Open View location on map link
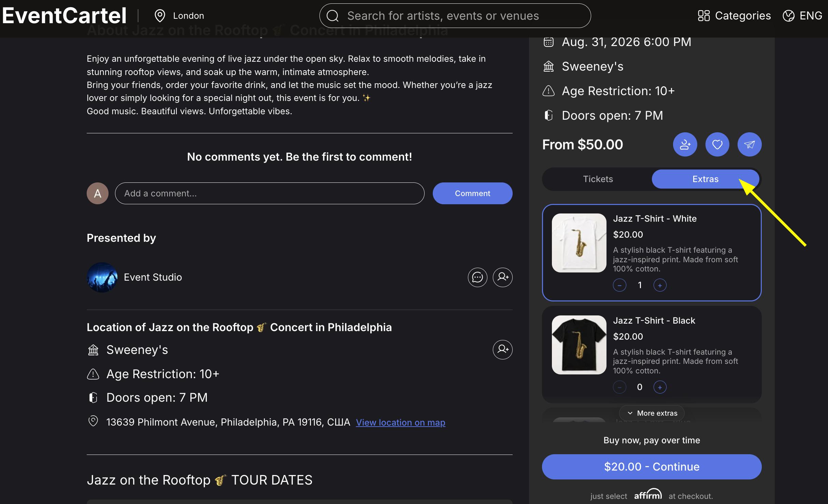 (x=401, y=423)
